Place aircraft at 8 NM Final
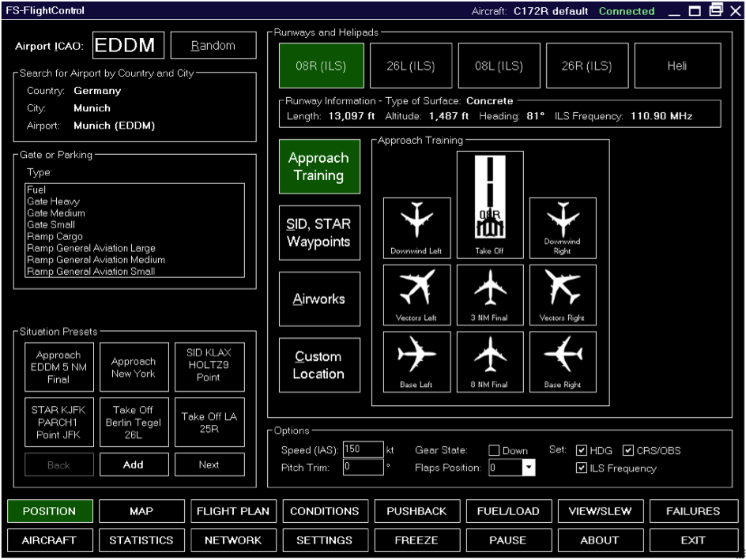 (x=491, y=362)
